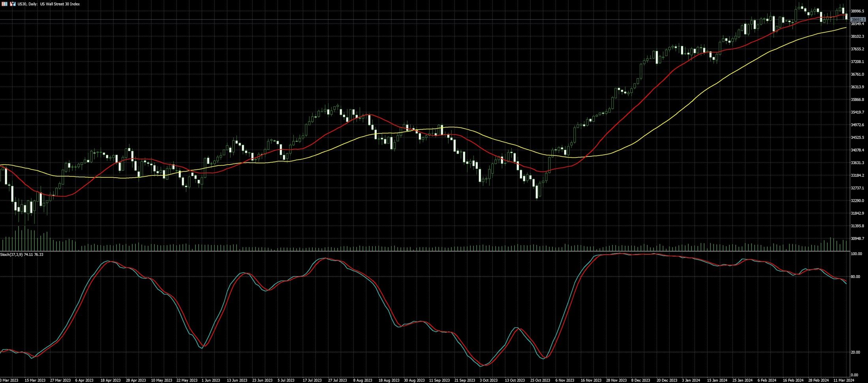Click the 0.00 stochastic scale label

[854, 375]
